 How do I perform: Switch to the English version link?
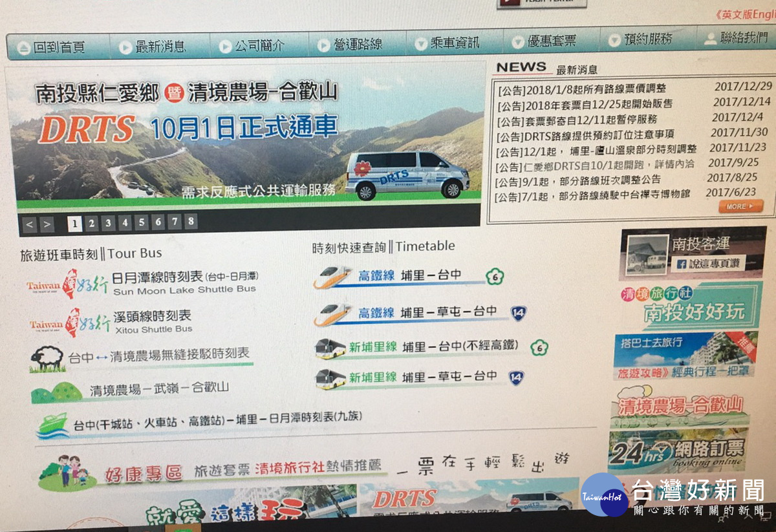[745, 15]
